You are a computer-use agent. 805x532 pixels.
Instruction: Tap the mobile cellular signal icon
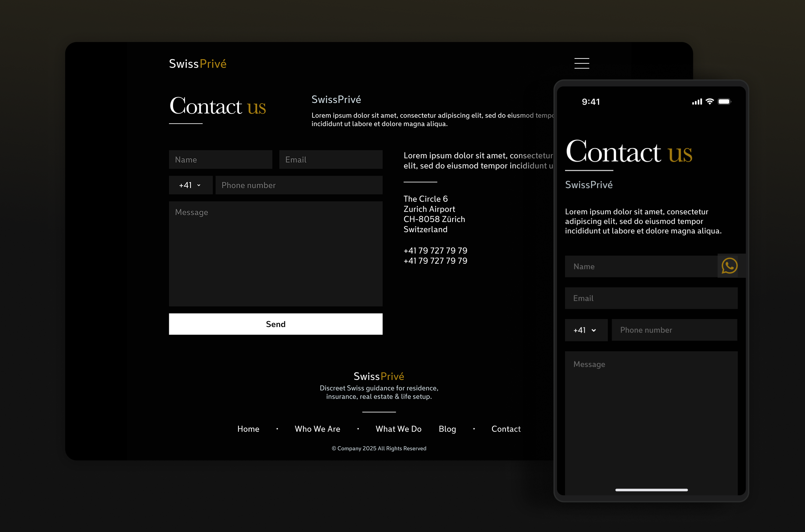(x=697, y=102)
